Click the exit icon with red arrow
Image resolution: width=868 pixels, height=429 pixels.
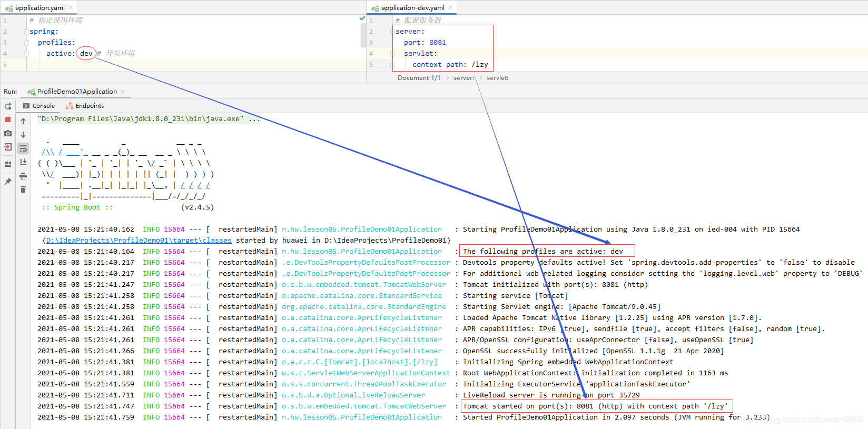click(8, 147)
